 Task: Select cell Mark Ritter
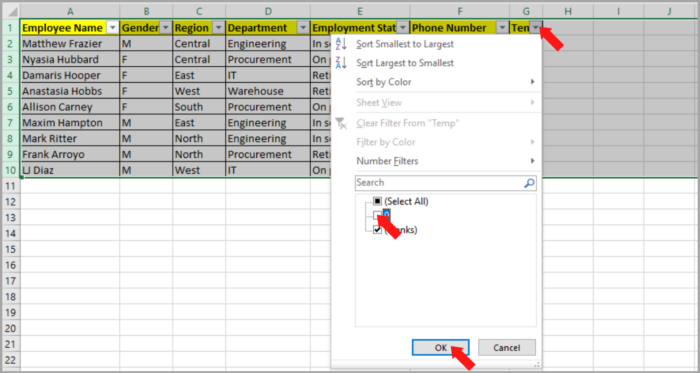click(70, 139)
